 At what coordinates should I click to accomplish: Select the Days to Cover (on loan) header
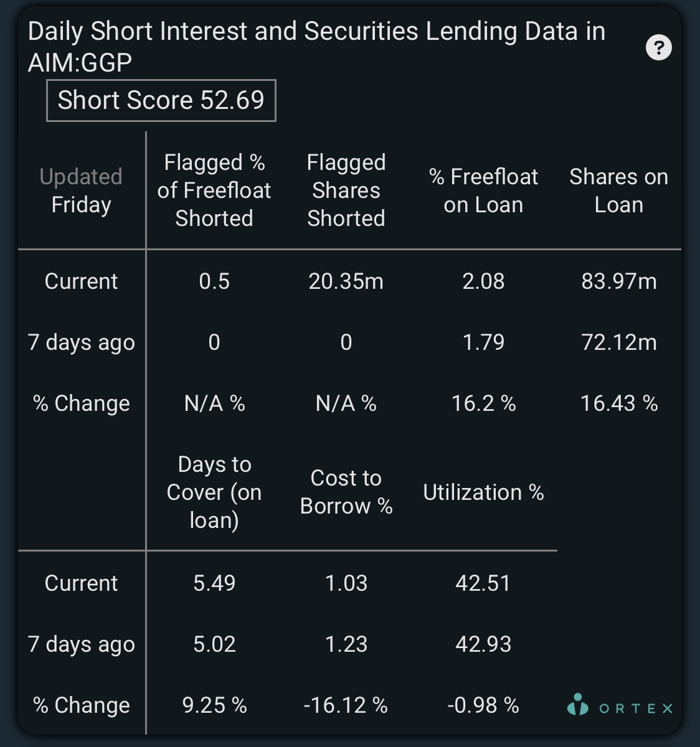[214, 492]
